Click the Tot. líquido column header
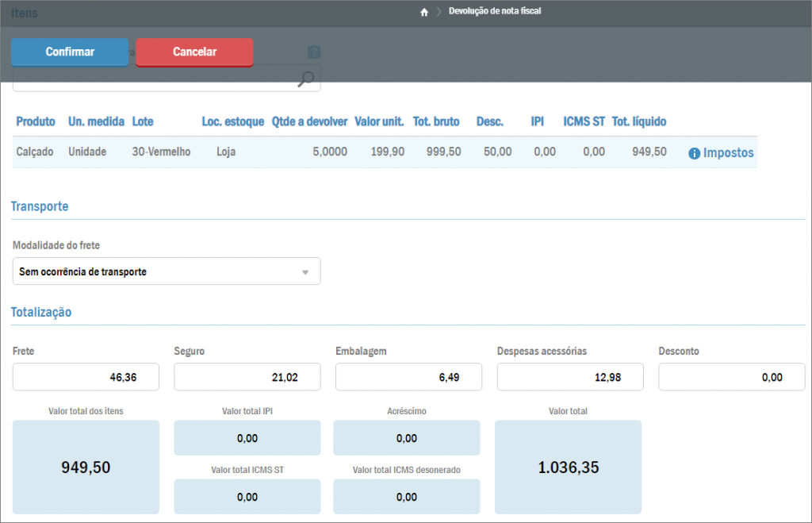The height and width of the screenshot is (523, 812). (639, 121)
